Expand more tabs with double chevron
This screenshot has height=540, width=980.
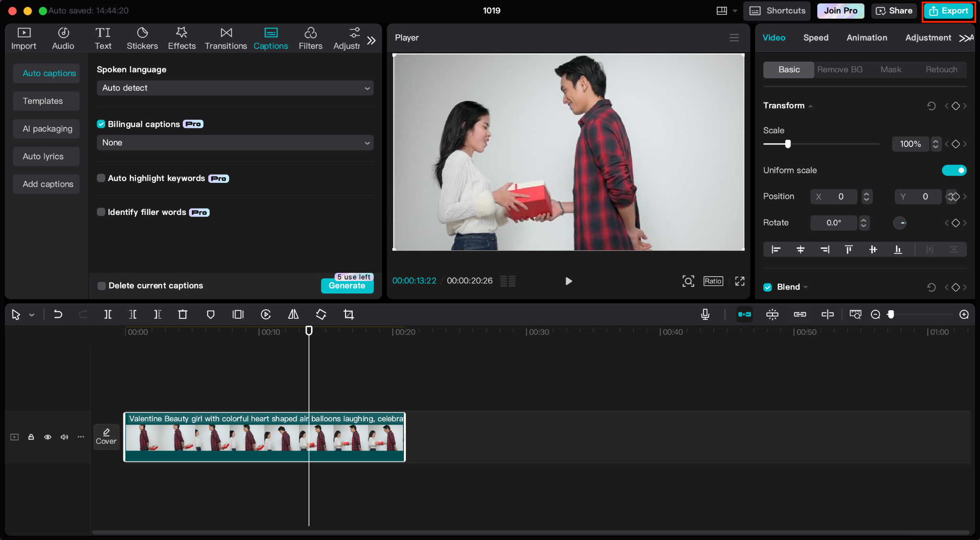[371, 41]
